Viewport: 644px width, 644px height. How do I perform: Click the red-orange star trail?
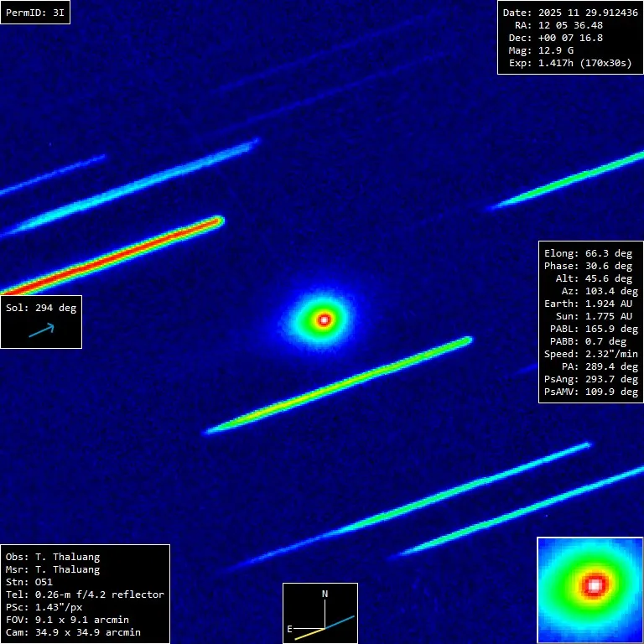tap(112, 257)
